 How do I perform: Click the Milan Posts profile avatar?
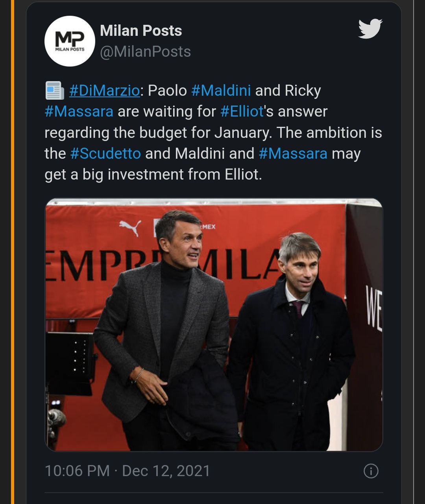pyautogui.click(x=70, y=41)
